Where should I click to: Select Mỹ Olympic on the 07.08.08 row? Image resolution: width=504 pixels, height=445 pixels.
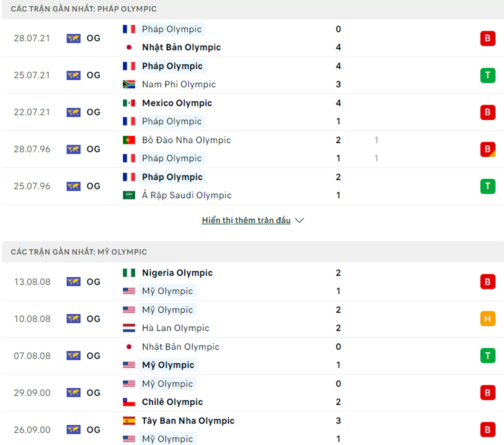[x=168, y=365]
